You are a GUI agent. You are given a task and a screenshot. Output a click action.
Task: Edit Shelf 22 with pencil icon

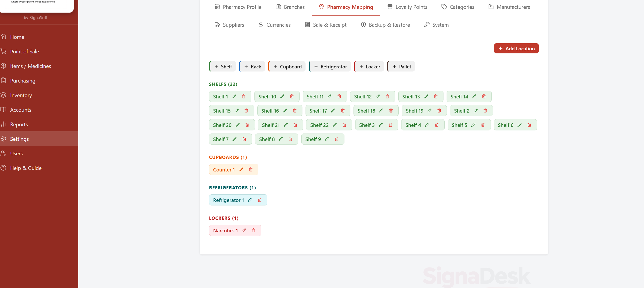tap(334, 125)
